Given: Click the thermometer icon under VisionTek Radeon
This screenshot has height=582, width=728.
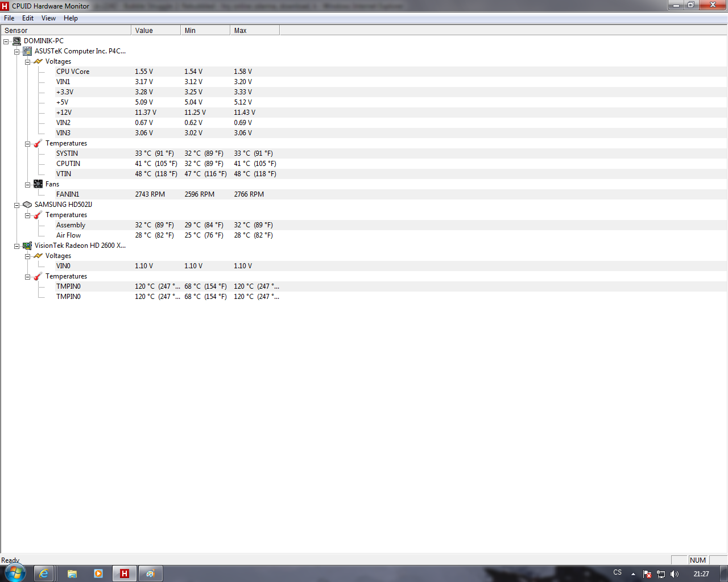Looking at the screenshot, I should click(x=38, y=276).
